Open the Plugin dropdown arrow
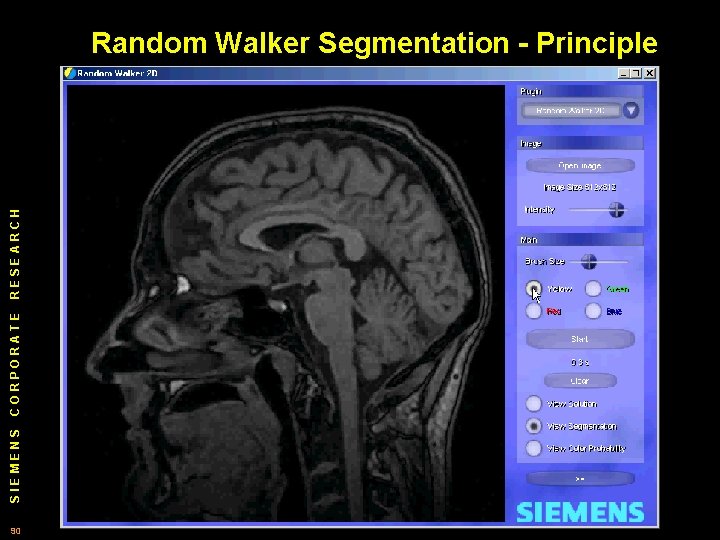 pyautogui.click(x=631, y=110)
